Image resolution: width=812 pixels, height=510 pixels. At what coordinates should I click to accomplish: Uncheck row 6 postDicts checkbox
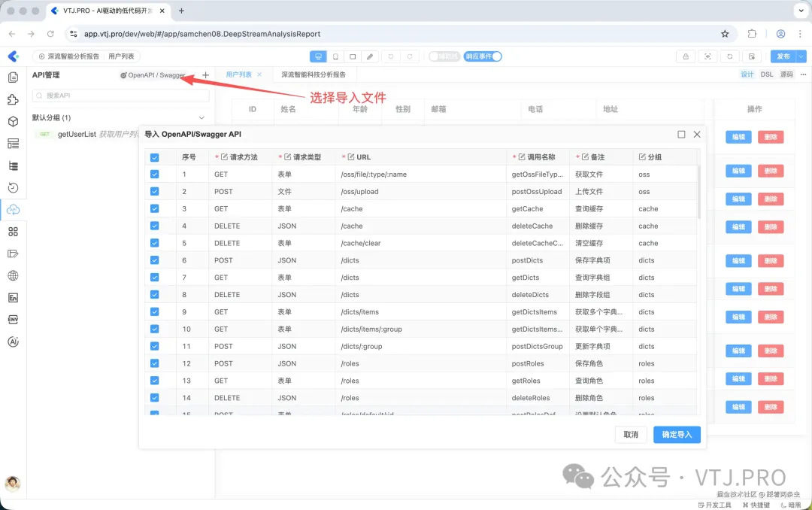[x=154, y=260]
